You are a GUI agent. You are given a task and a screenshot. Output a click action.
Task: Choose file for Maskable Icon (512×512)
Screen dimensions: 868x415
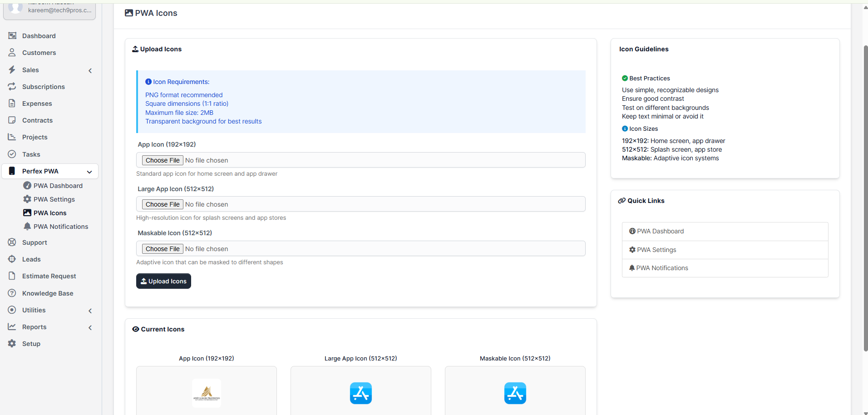point(163,249)
